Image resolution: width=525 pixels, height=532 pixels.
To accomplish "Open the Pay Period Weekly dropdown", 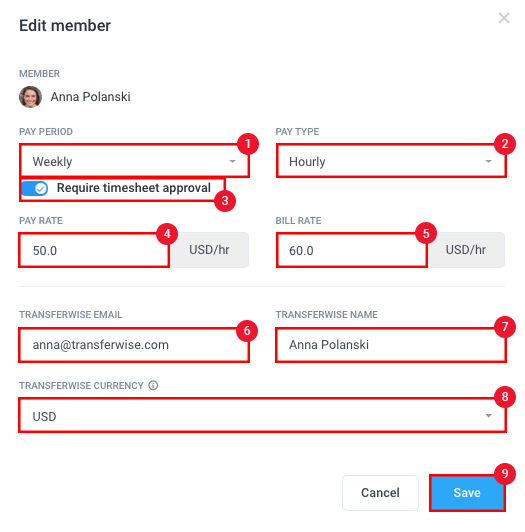I will (x=134, y=161).
